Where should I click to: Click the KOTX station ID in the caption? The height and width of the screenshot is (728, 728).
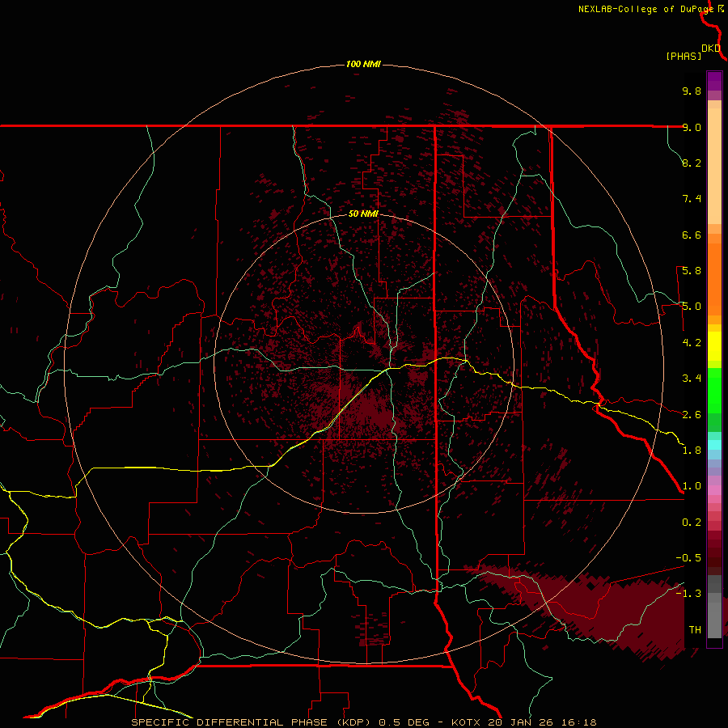(466, 722)
